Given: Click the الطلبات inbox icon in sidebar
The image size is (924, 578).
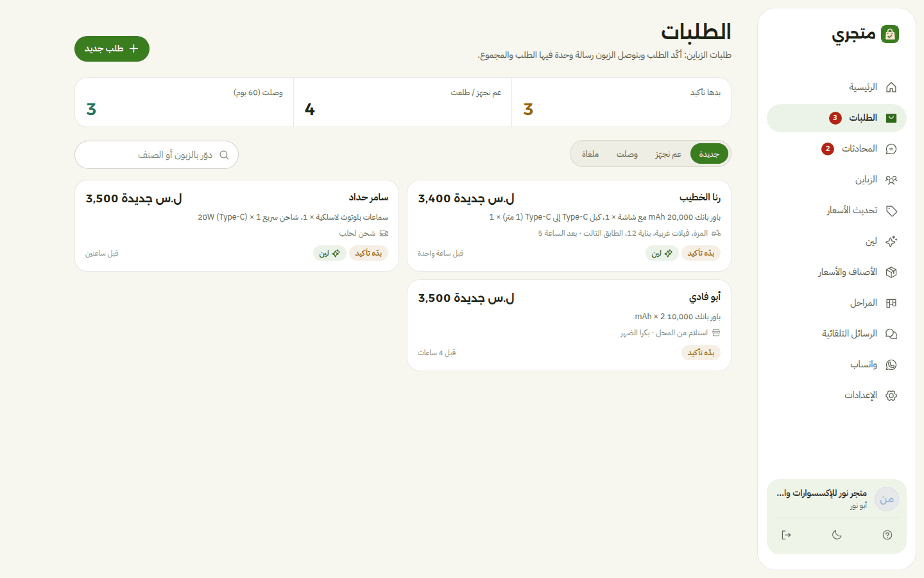Looking at the screenshot, I should click(891, 118).
